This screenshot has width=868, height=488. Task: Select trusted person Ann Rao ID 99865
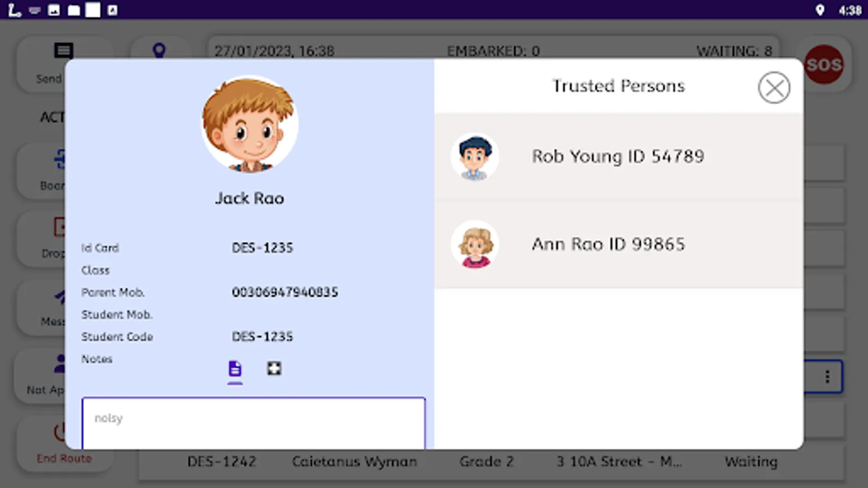click(618, 245)
